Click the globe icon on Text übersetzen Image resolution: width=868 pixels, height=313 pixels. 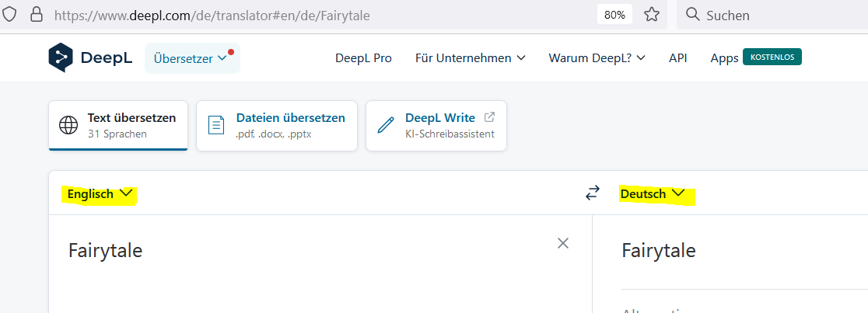(68, 125)
